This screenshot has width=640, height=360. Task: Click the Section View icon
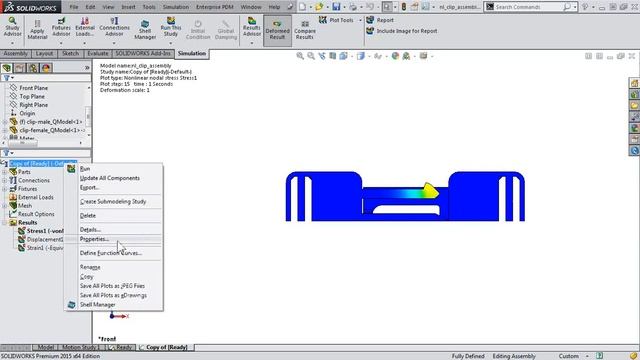(333, 56)
